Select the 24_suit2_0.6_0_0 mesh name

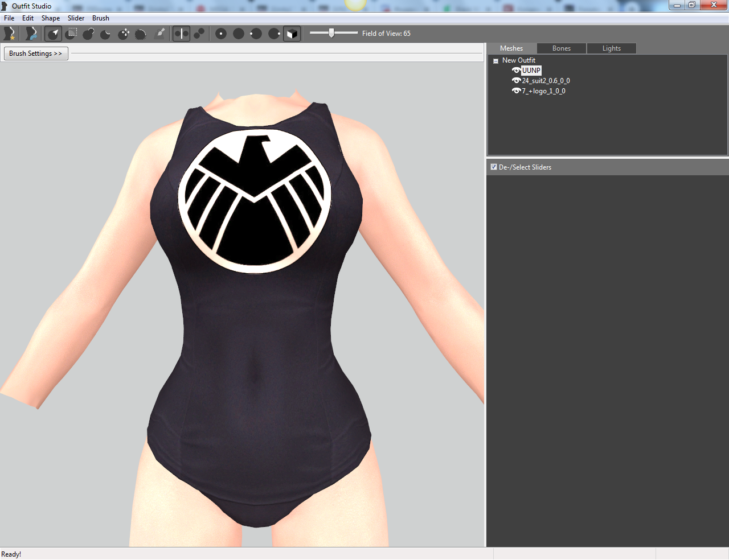click(546, 81)
